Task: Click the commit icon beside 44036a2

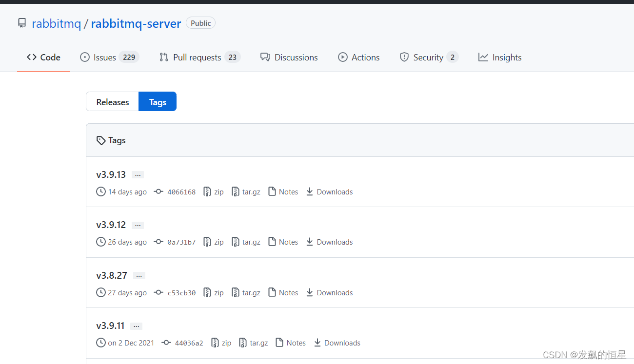Action: coord(166,343)
